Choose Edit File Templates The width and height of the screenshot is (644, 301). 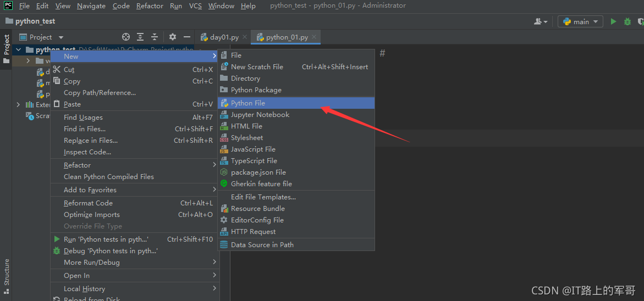296,197
